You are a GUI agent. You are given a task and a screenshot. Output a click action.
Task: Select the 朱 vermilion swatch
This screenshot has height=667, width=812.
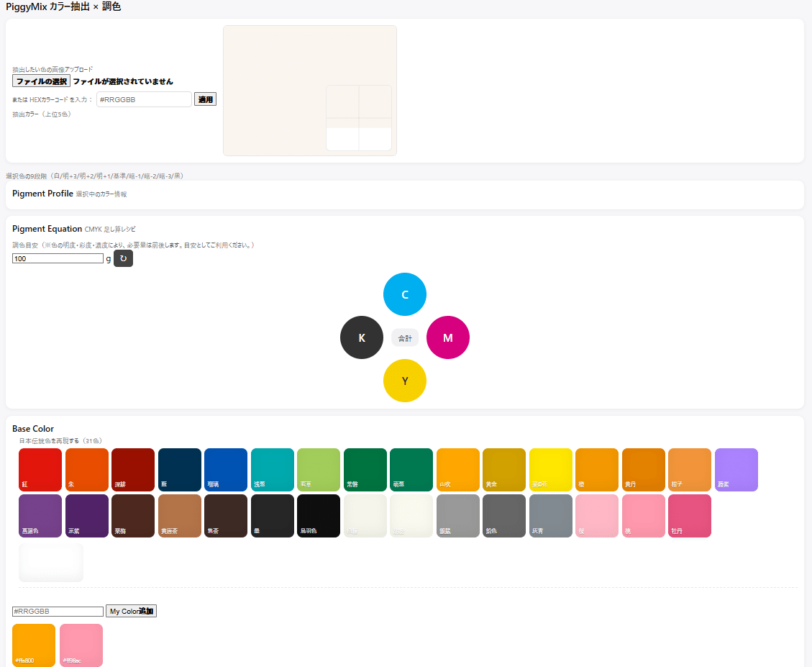(x=87, y=470)
